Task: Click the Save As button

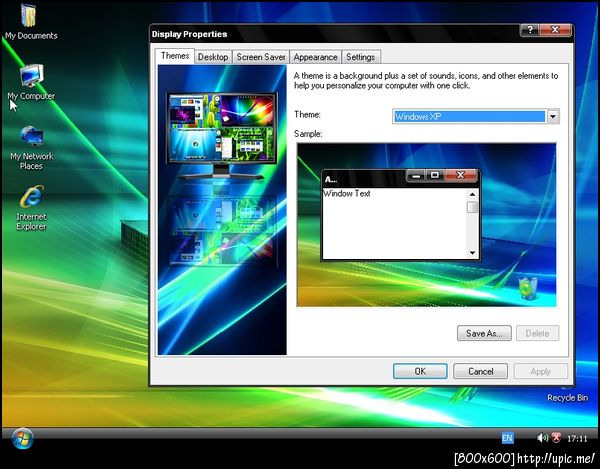Action: pos(484,333)
